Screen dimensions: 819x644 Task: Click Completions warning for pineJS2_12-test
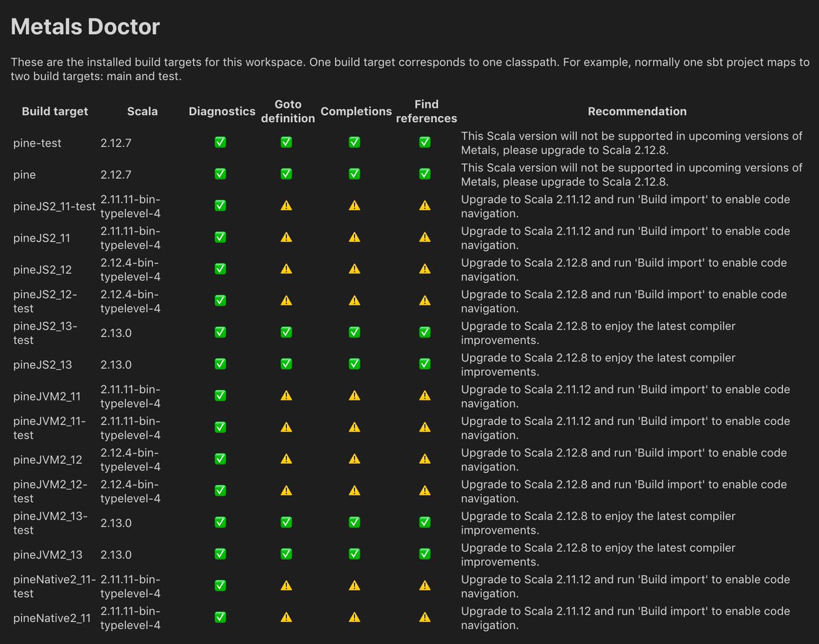coord(354,301)
